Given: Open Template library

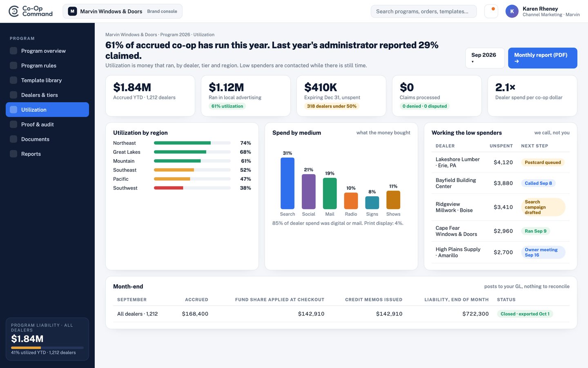Looking at the screenshot, I should tap(47, 80).
